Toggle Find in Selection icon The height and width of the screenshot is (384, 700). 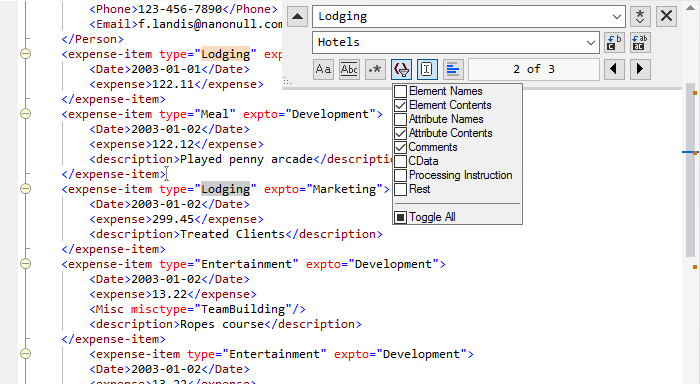[427, 69]
